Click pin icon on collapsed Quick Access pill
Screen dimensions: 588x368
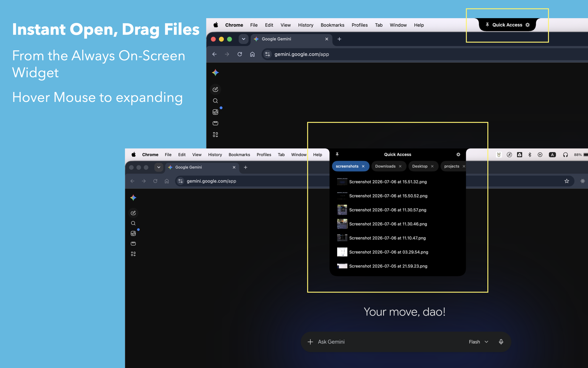487,25
